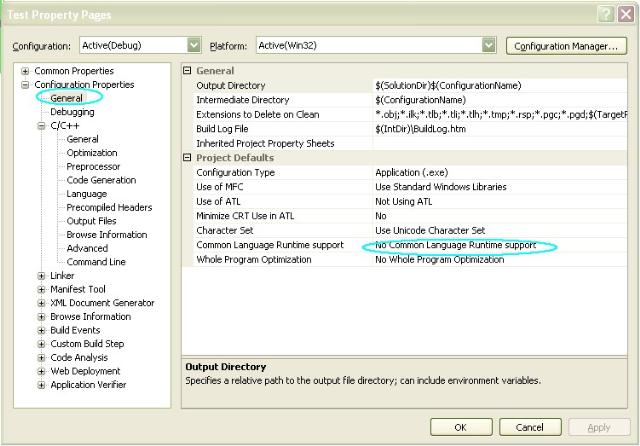
Task: Click the Application (.exe) value
Action: (x=411, y=173)
